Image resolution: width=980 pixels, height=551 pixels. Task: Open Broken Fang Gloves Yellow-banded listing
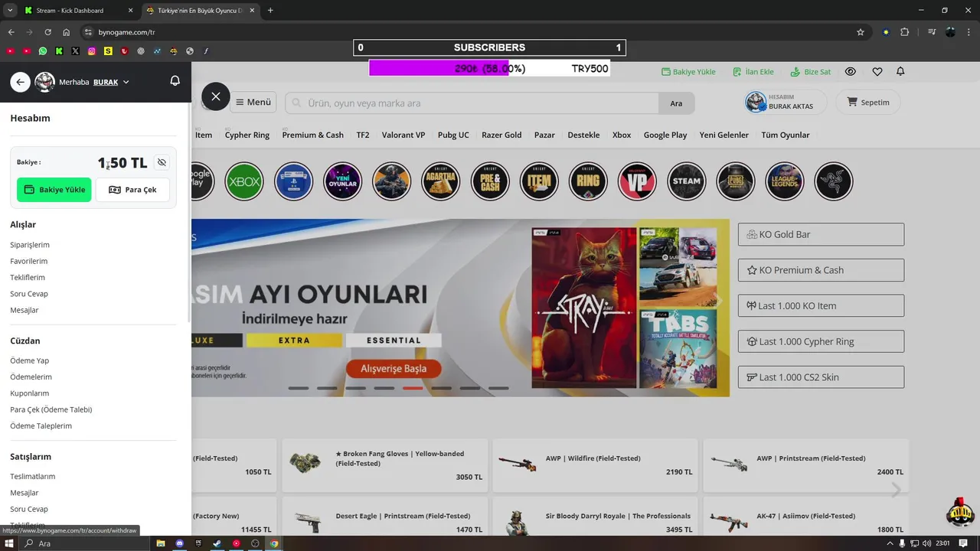coord(385,465)
